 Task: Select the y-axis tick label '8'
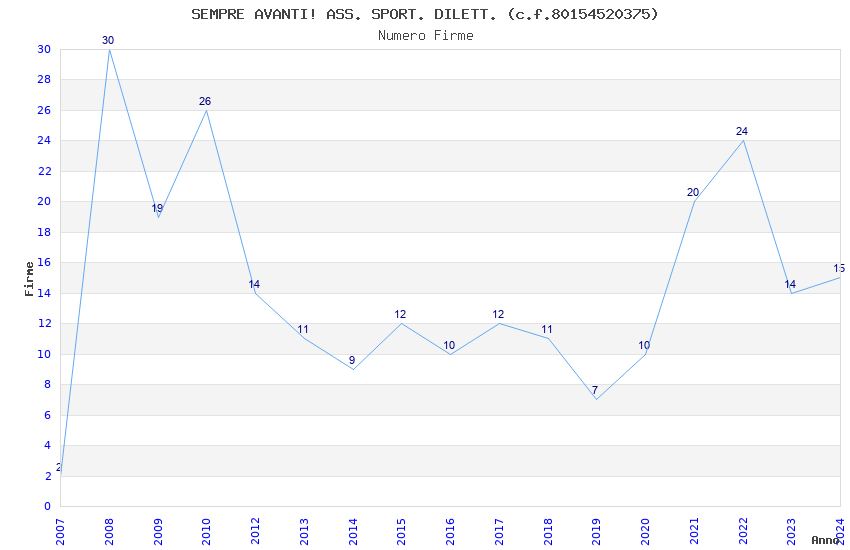[47, 384]
